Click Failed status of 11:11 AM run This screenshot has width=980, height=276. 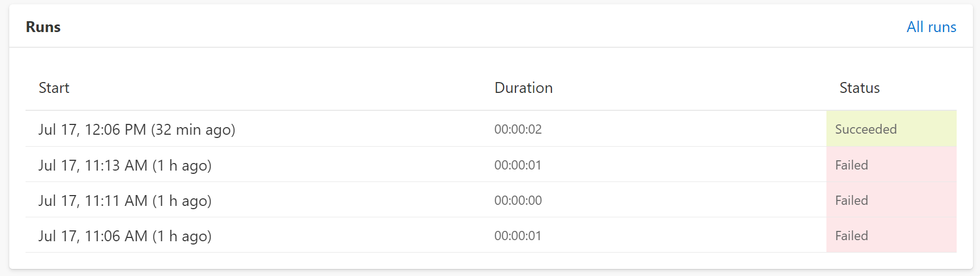tap(891, 200)
